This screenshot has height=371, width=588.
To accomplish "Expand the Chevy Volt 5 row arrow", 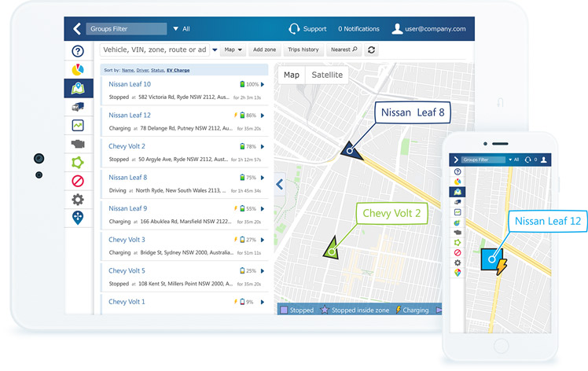I will pos(263,271).
